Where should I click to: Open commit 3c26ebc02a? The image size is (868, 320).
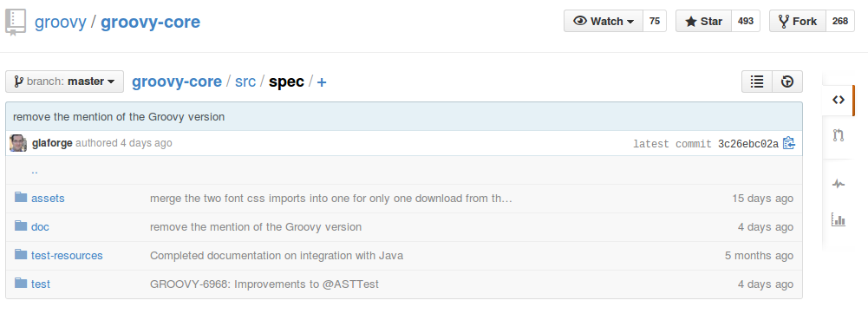(747, 144)
